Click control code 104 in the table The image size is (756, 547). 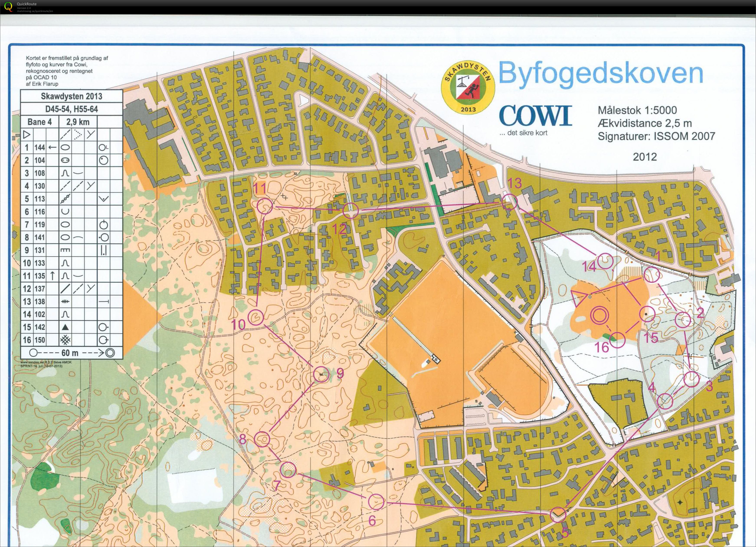[x=40, y=161]
